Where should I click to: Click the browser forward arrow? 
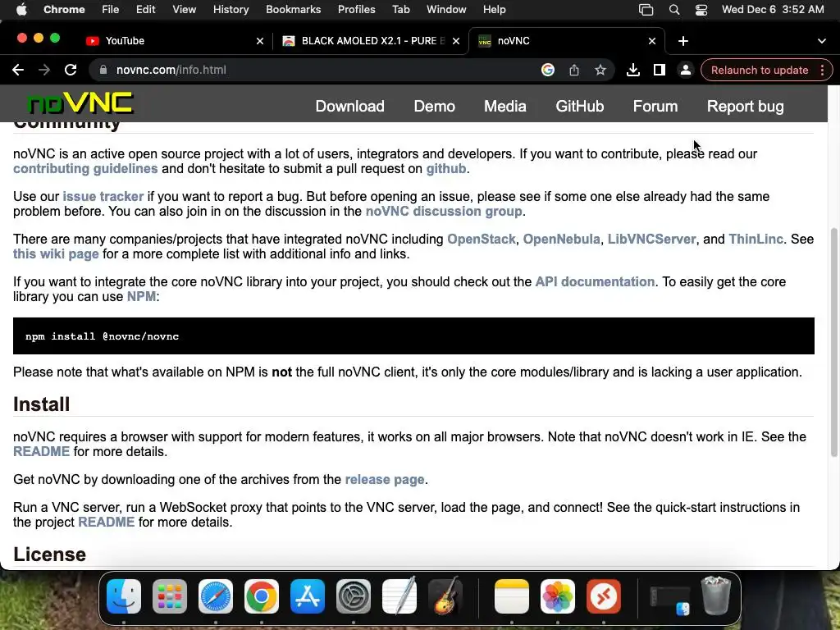(44, 71)
